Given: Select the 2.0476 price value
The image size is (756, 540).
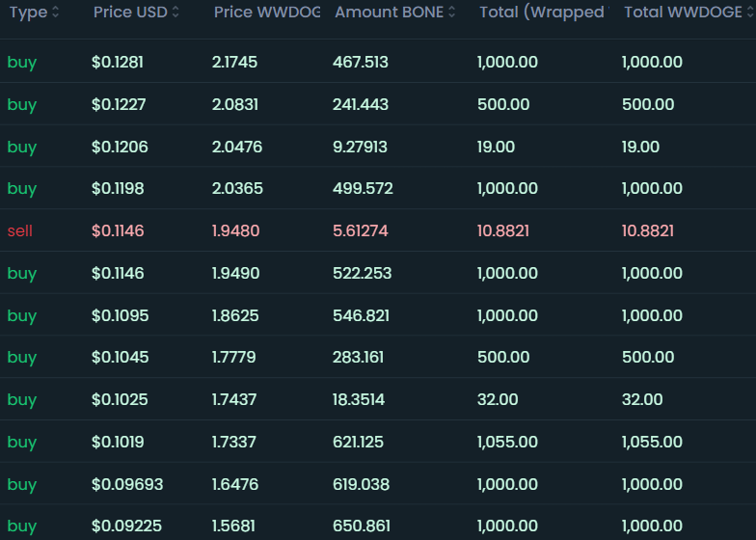Looking at the screenshot, I should point(237,147).
